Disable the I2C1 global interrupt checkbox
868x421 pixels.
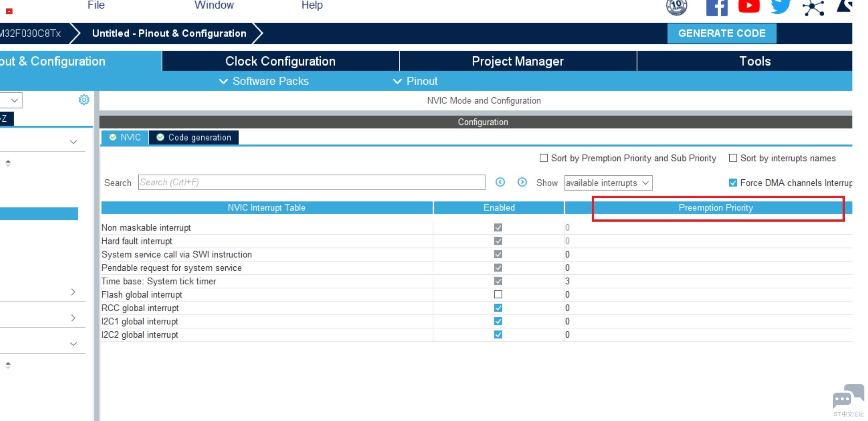(x=498, y=321)
